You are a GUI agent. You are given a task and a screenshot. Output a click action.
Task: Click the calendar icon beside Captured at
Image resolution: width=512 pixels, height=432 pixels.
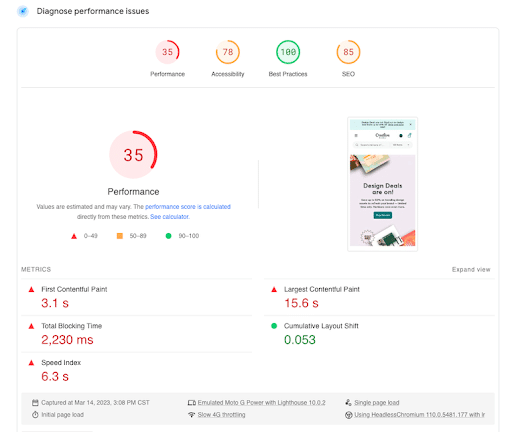(x=35, y=403)
